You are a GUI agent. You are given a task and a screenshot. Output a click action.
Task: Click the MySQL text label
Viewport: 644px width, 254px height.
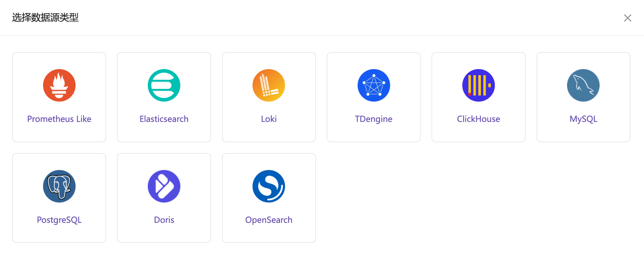coord(583,119)
